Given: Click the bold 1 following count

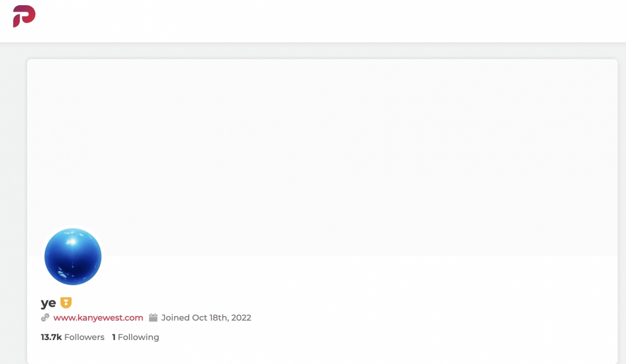Looking at the screenshot, I should click(x=114, y=337).
